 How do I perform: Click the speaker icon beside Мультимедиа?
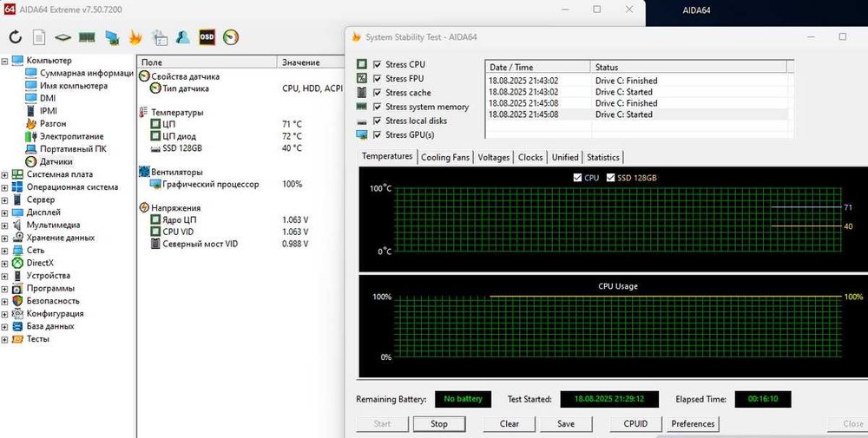(x=17, y=226)
